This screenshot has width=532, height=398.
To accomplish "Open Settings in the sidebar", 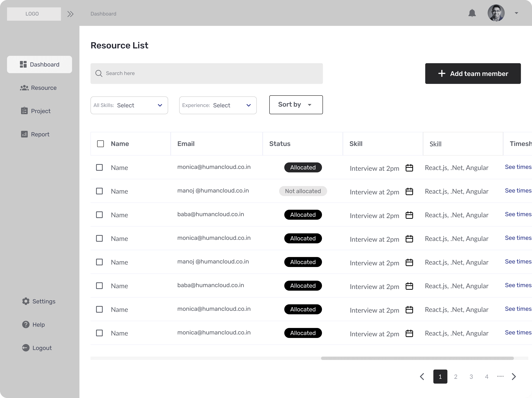I will (39, 301).
